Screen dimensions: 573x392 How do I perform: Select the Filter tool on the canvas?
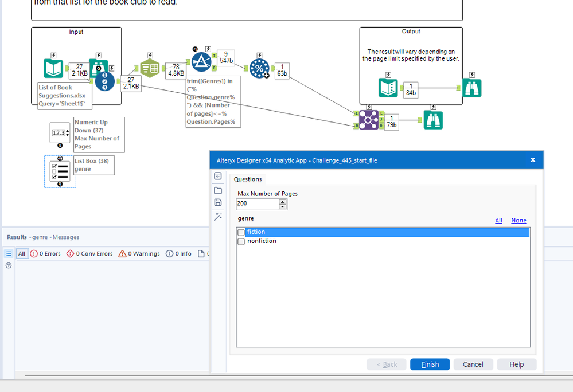point(201,62)
